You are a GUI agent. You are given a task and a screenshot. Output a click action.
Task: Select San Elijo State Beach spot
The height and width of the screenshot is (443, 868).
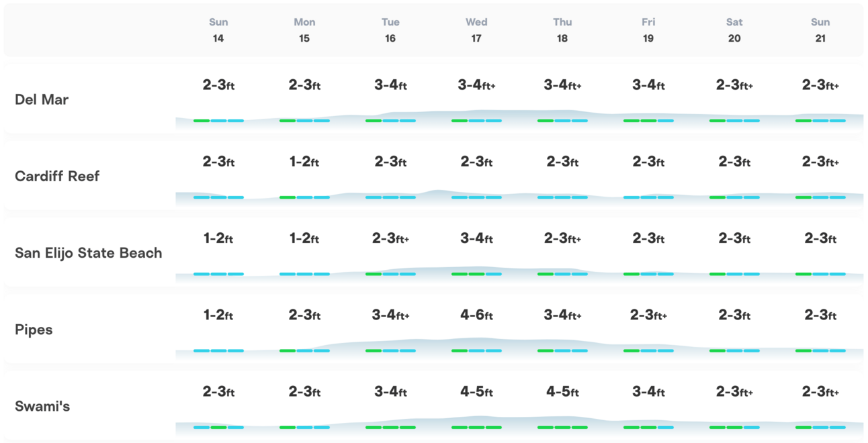coord(89,253)
